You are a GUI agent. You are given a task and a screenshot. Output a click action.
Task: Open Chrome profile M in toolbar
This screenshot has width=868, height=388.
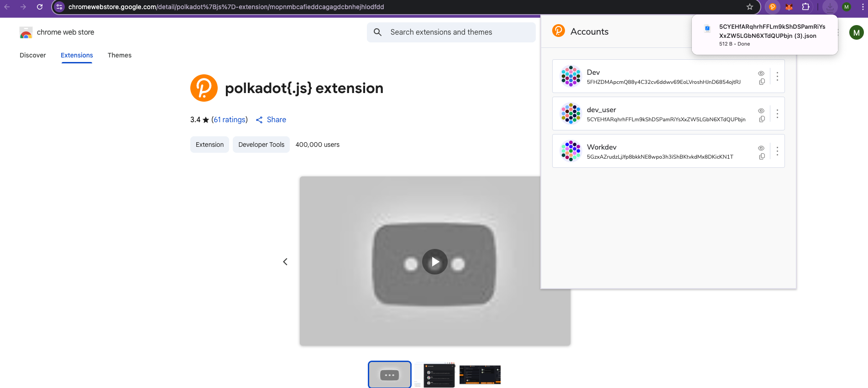click(x=847, y=7)
